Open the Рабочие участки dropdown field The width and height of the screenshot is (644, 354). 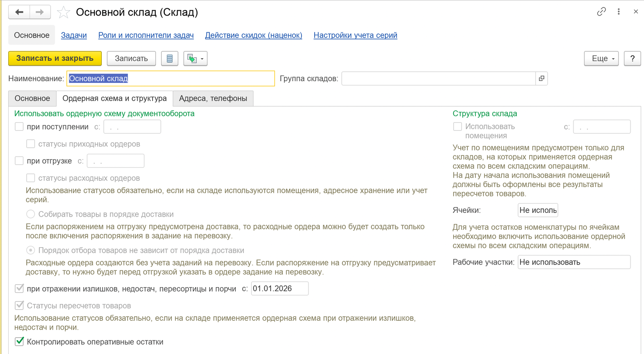(x=574, y=262)
